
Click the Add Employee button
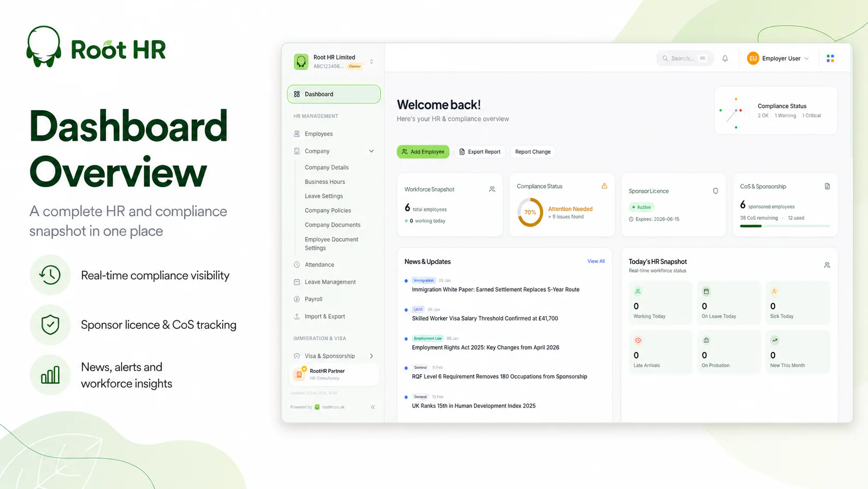point(423,152)
